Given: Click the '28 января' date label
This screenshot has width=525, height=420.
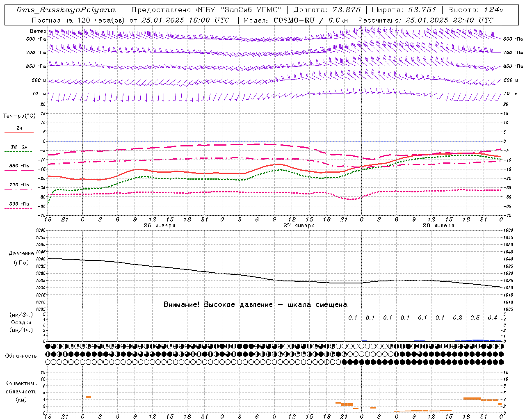Looking at the screenshot, I should [x=438, y=226].
